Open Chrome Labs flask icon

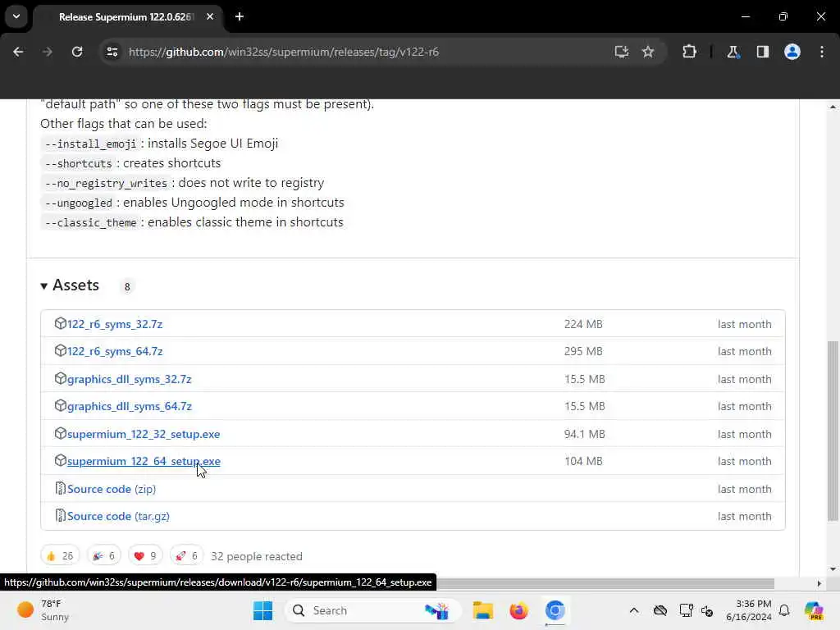(x=733, y=52)
